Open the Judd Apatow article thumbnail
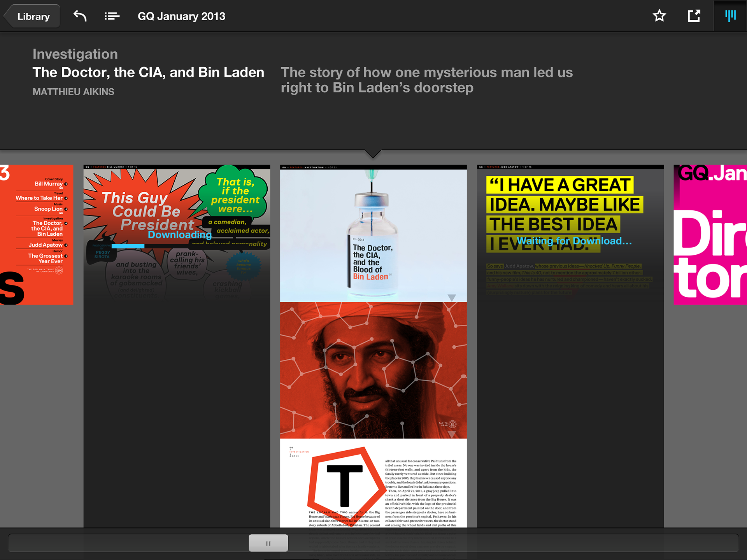The height and width of the screenshot is (560, 747). click(x=570, y=346)
